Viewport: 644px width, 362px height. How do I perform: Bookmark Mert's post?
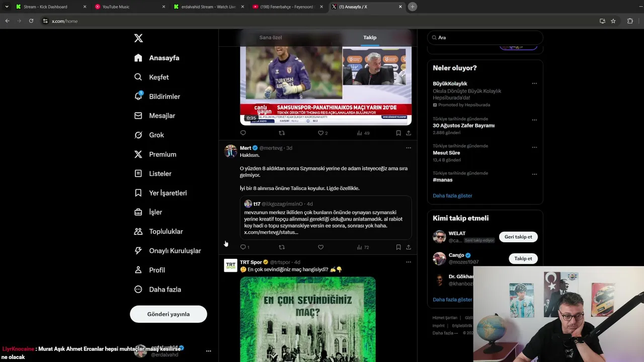398,247
